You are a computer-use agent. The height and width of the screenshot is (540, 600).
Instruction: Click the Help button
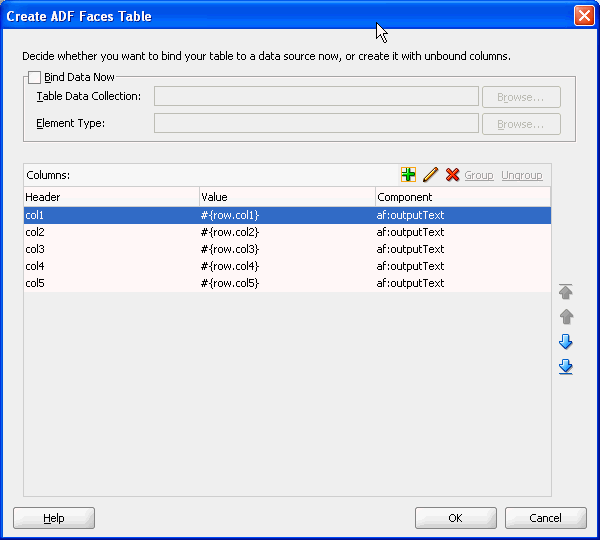54,518
